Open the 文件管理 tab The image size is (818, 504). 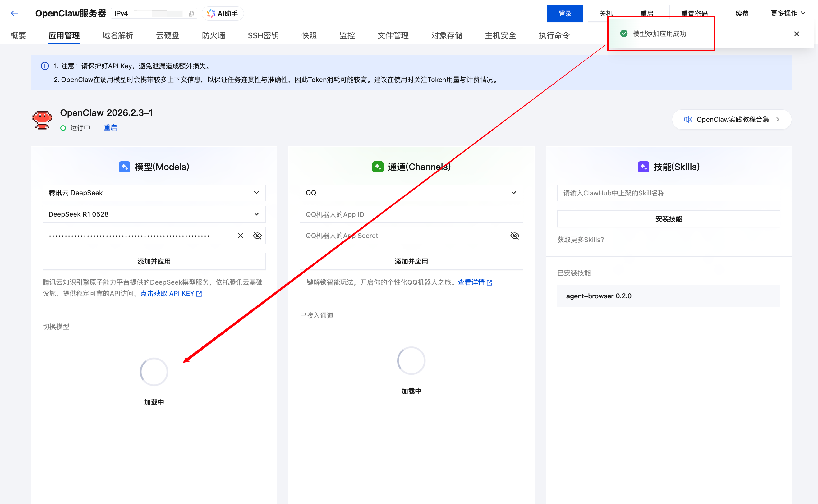pos(393,35)
